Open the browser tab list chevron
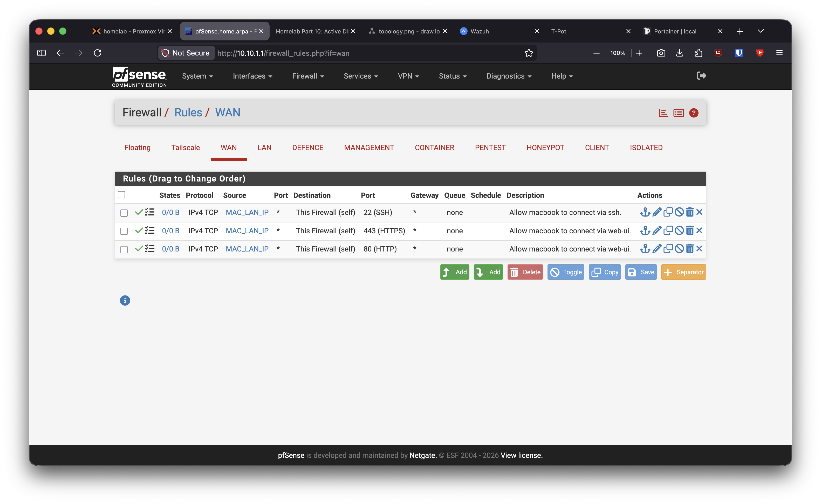Viewport: 821px width, 504px height. click(760, 31)
